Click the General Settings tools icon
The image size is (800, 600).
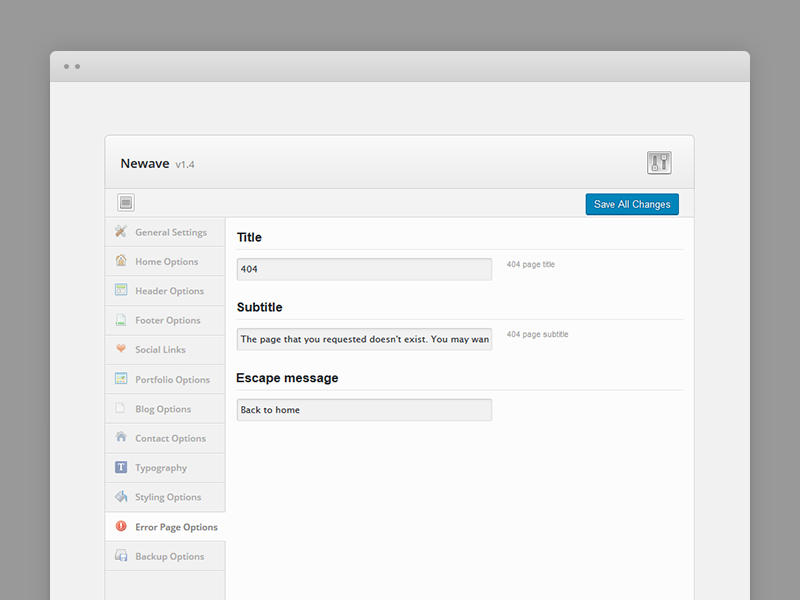tap(121, 231)
